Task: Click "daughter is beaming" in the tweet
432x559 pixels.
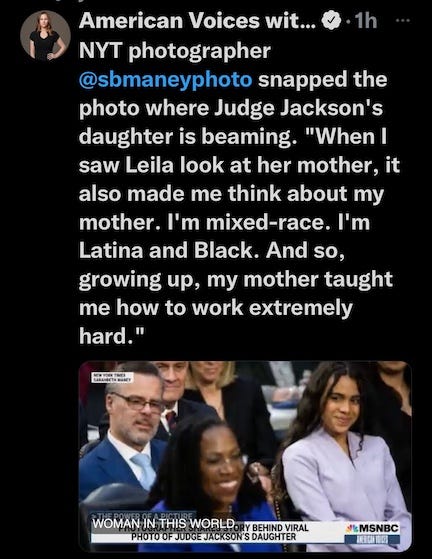Action: (187, 136)
